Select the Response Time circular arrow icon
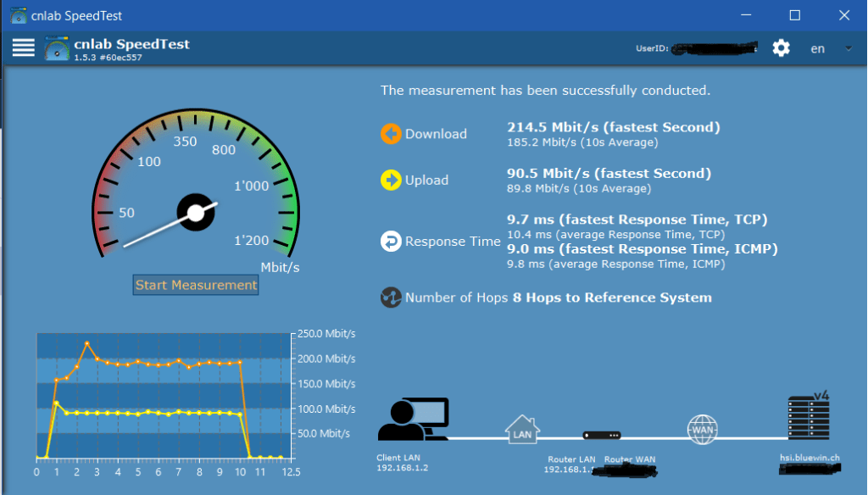This screenshot has height=495, width=868. click(x=390, y=241)
